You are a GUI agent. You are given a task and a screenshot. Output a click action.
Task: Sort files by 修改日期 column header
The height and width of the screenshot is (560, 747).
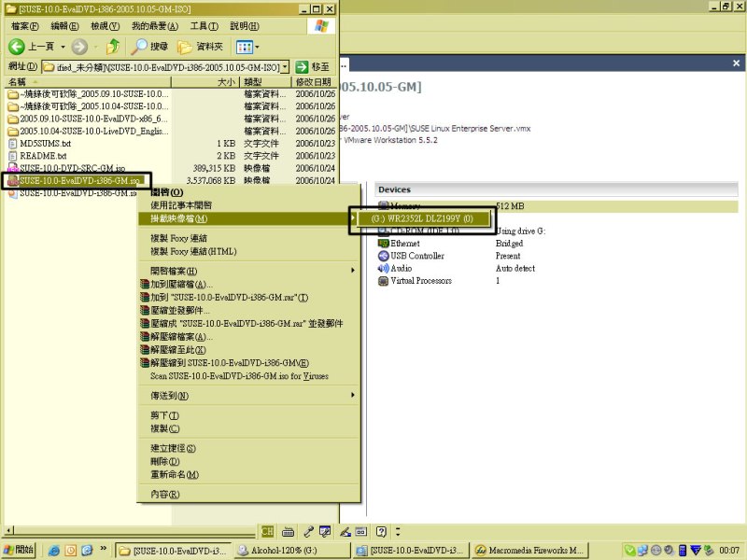(314, 82)
